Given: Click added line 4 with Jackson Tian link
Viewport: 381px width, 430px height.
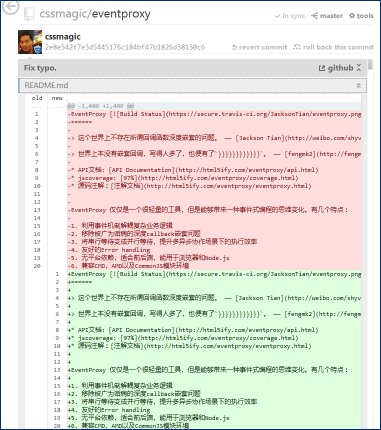Looking at the screenshot, I should tap(214, 298).
